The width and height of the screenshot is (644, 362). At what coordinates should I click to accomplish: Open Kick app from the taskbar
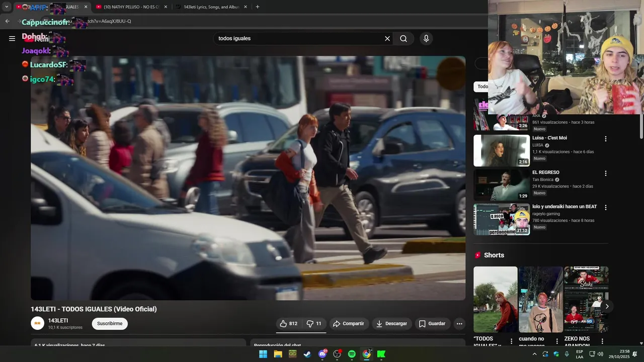[x=381, y=354]
